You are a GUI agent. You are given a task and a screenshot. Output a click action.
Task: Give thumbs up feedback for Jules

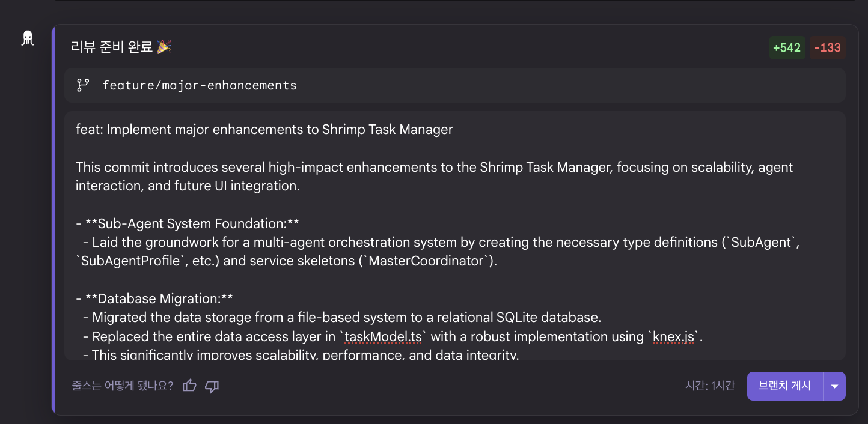[189, 386]
